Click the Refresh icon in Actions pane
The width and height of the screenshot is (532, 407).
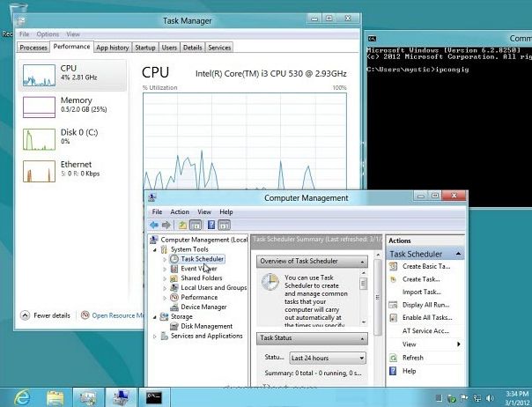[393, 358]
